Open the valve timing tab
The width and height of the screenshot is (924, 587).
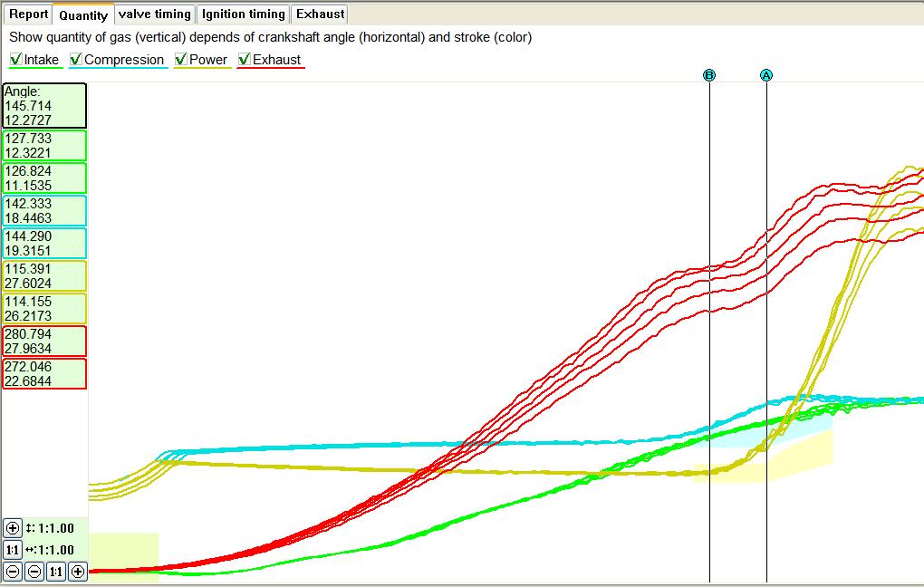click(155, 14)
